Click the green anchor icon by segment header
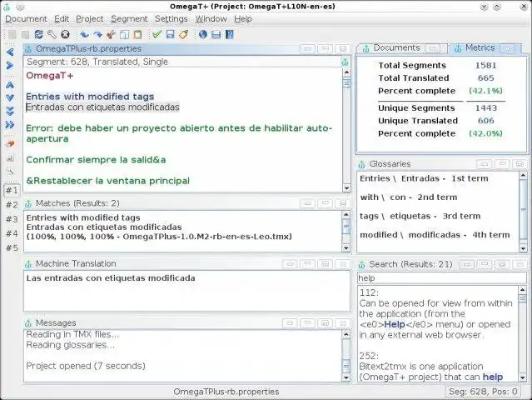Screen dimensions: 532x400 pos(346,62)
